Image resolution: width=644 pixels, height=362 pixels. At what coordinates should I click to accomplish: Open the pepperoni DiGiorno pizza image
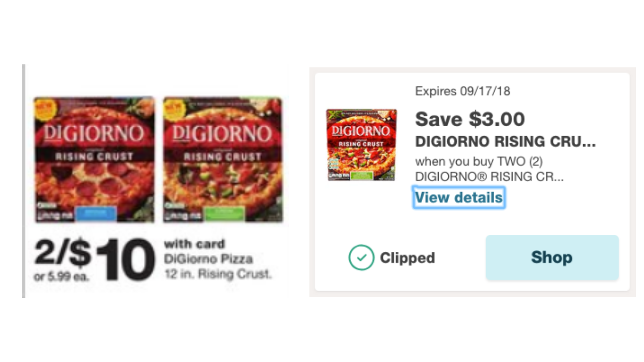pyautogui.click(x=94, y=160)
